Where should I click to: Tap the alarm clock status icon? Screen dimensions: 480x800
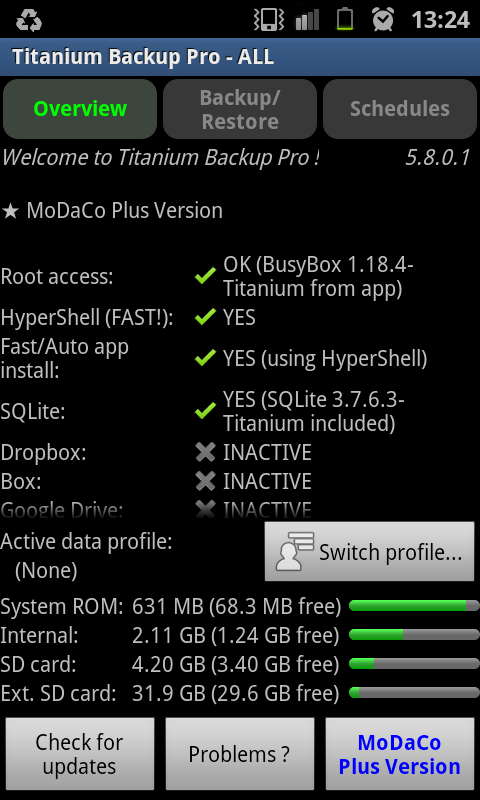click(x=383, y=19)
